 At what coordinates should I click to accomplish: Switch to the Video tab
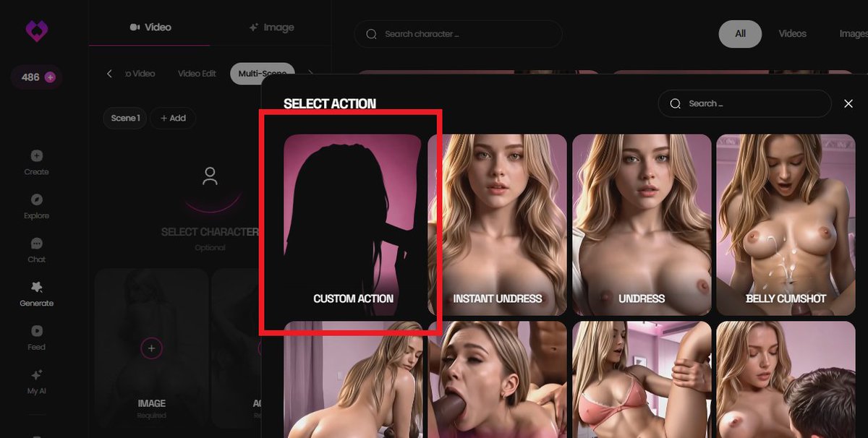(x=150, y=27)
